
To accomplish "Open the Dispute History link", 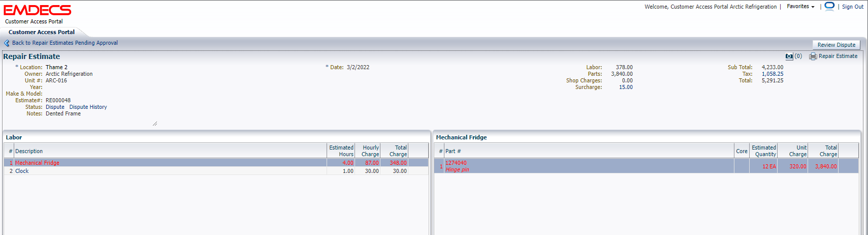I will [x=88, y=107].
